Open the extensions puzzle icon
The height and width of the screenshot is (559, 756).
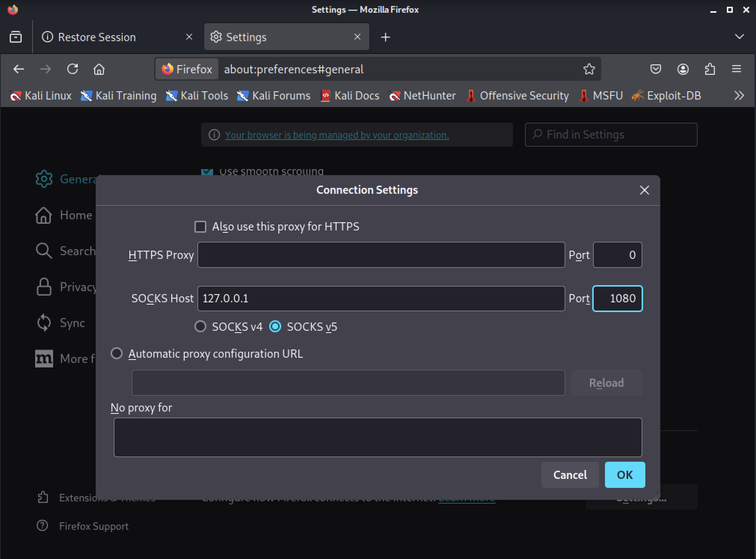pos(710,69)
